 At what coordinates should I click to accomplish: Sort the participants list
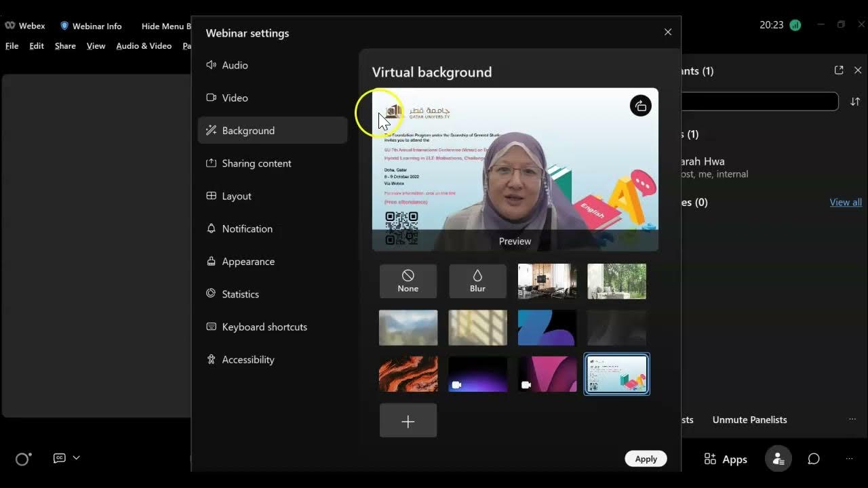click(x=855, y=102)
